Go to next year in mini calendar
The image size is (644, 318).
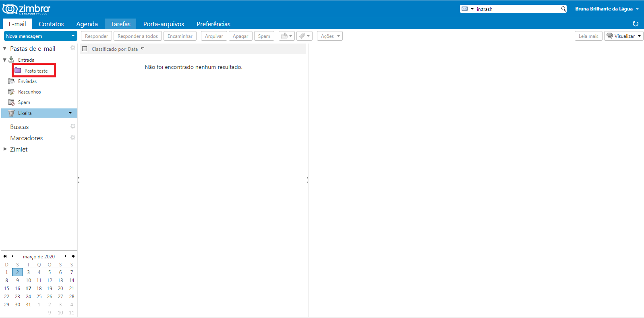[x=73, y=256]
